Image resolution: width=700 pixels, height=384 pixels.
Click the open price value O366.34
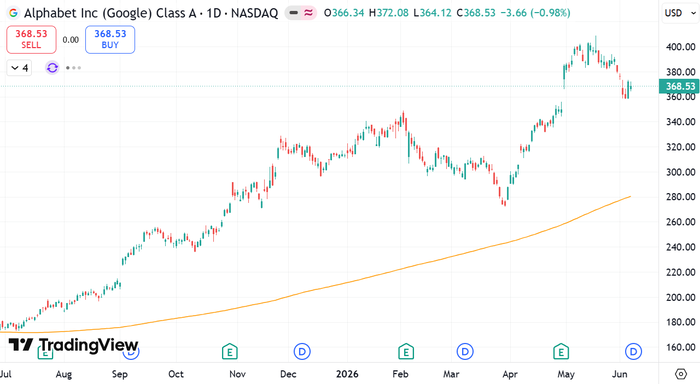[344, 13]
